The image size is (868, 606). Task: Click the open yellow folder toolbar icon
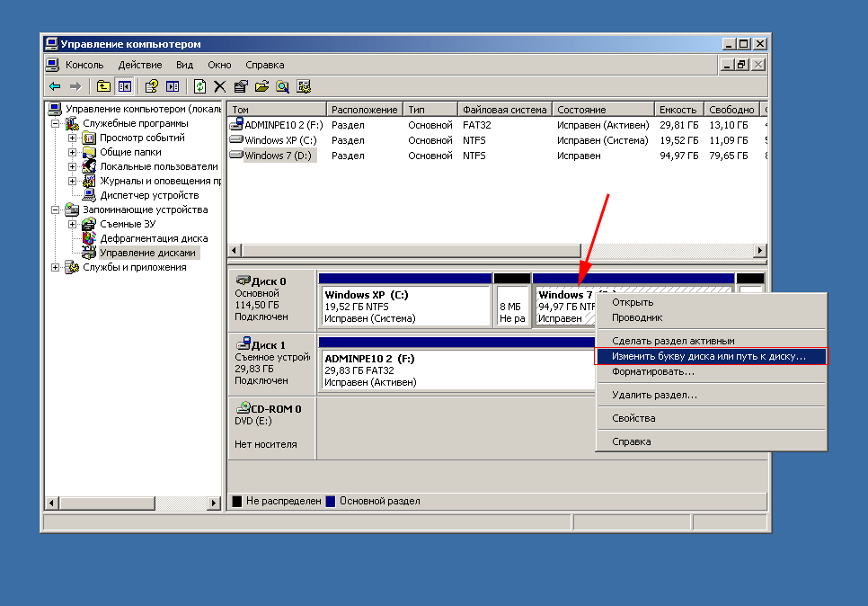coord(261,86)
